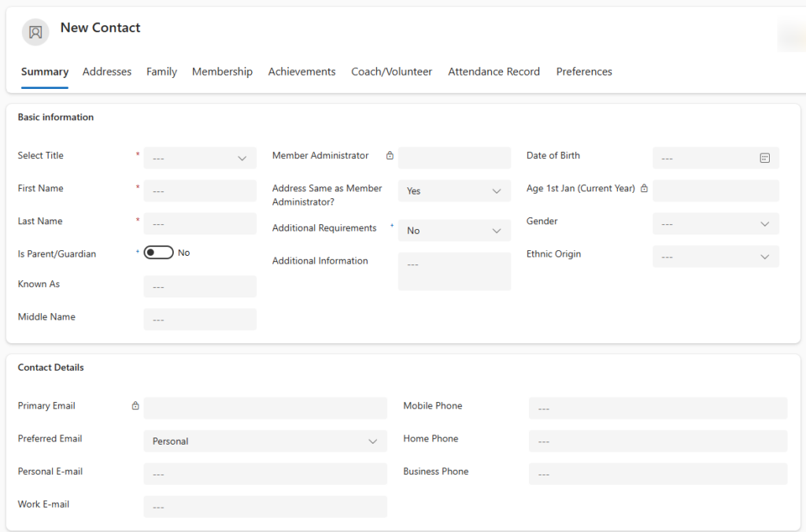The width and height of the screenshot is (806, 532).
Task: Click the First Name input field
Action: click(200, 191)
